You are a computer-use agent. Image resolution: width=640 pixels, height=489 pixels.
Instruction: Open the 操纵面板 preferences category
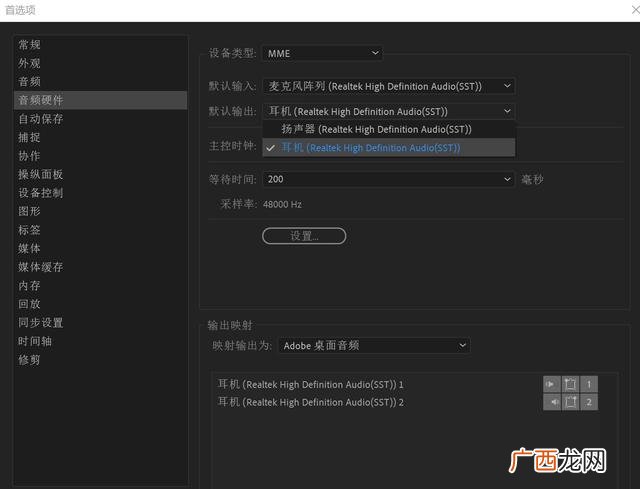point(100,174)
